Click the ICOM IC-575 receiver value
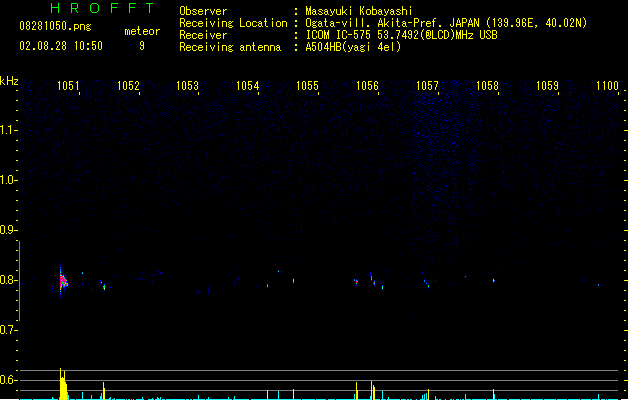The image size is (629, 400). 401,35
